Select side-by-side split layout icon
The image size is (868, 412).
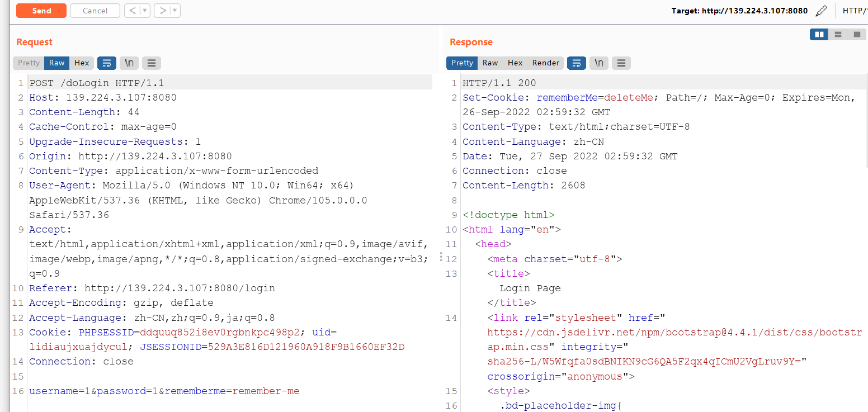819,35
